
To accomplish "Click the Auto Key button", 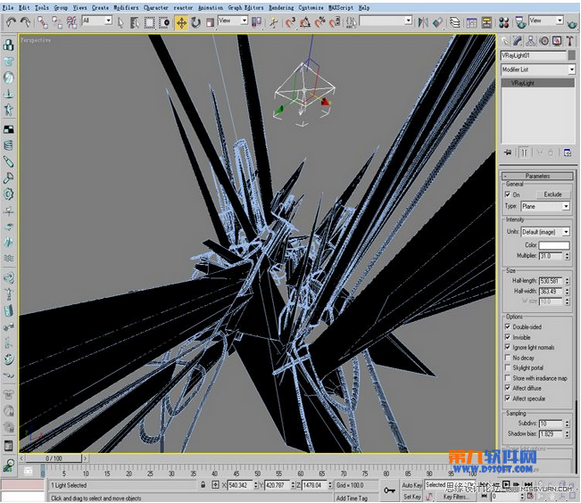I will coord(412,485).
